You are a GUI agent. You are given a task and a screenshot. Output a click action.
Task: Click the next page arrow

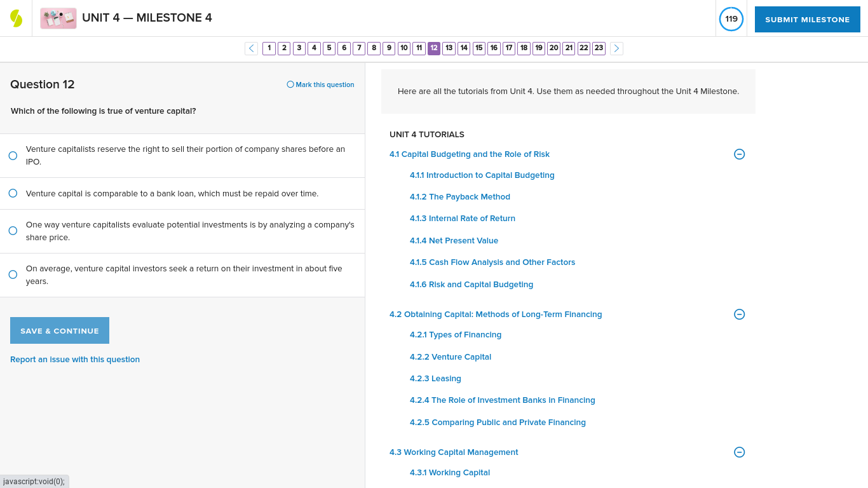616,48
